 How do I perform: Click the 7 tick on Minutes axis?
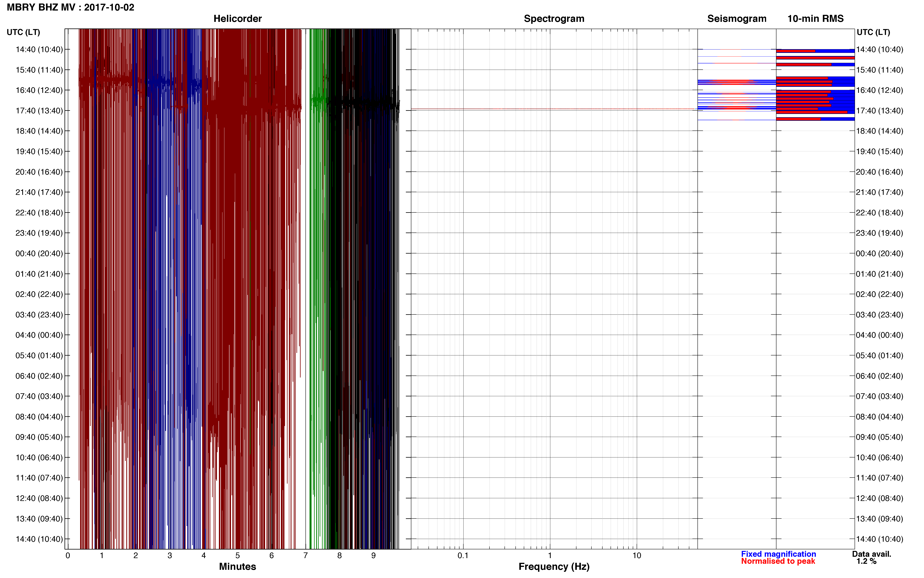(x=306, y=555)
